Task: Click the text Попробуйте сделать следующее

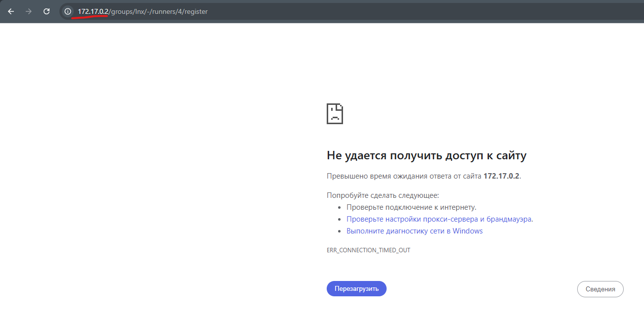Action: point(383,195)
